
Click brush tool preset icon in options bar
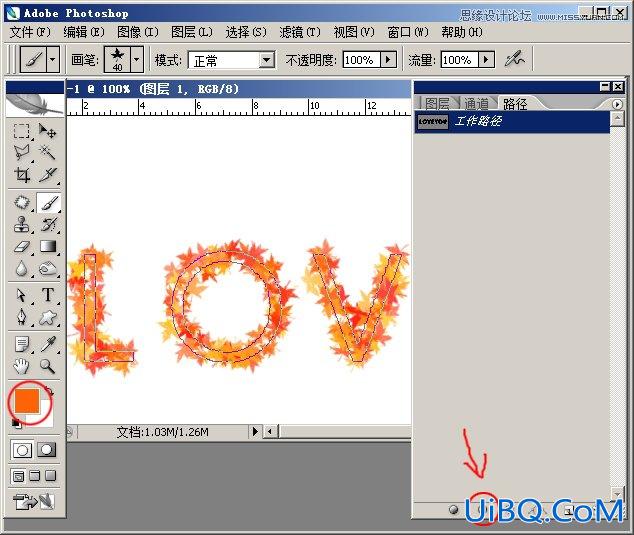[x=34, y=60]
